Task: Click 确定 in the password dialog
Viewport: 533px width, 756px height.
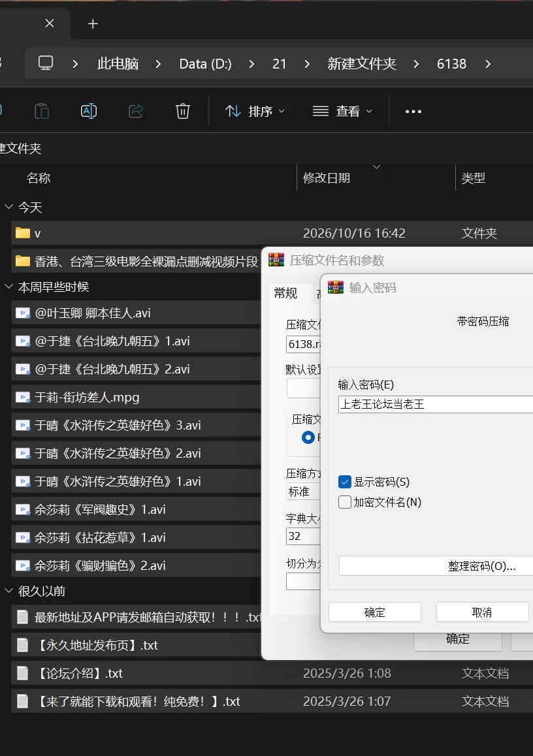Action: click(375, 612)
